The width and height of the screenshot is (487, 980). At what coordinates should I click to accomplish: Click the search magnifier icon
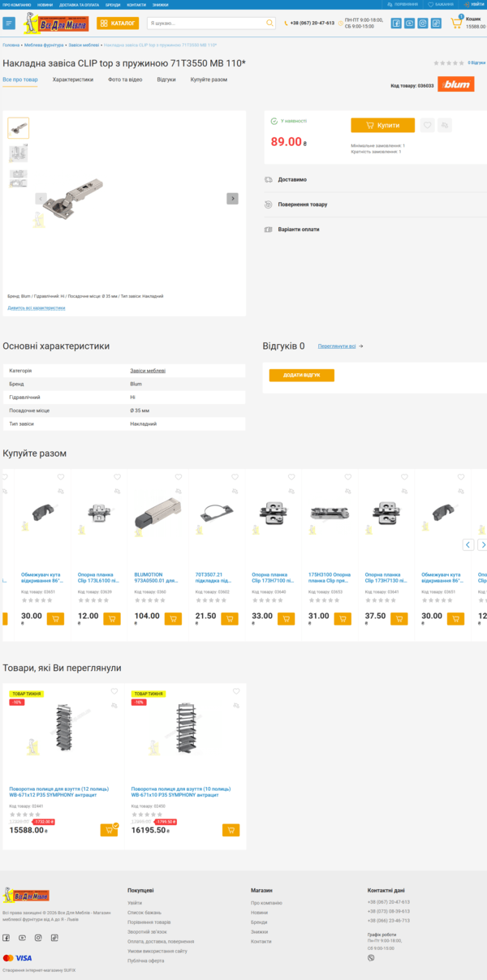270,24
